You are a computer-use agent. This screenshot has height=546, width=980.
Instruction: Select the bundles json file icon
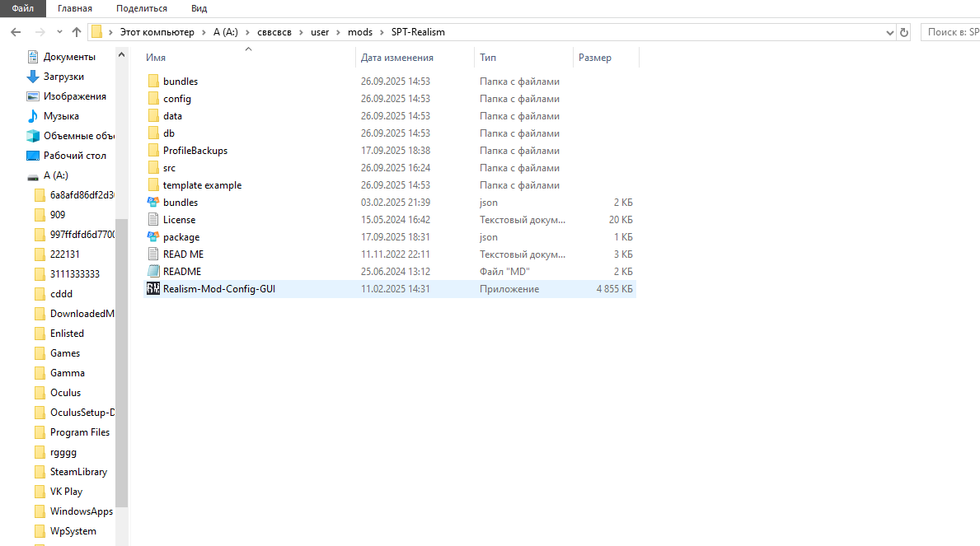pos(153,203)
